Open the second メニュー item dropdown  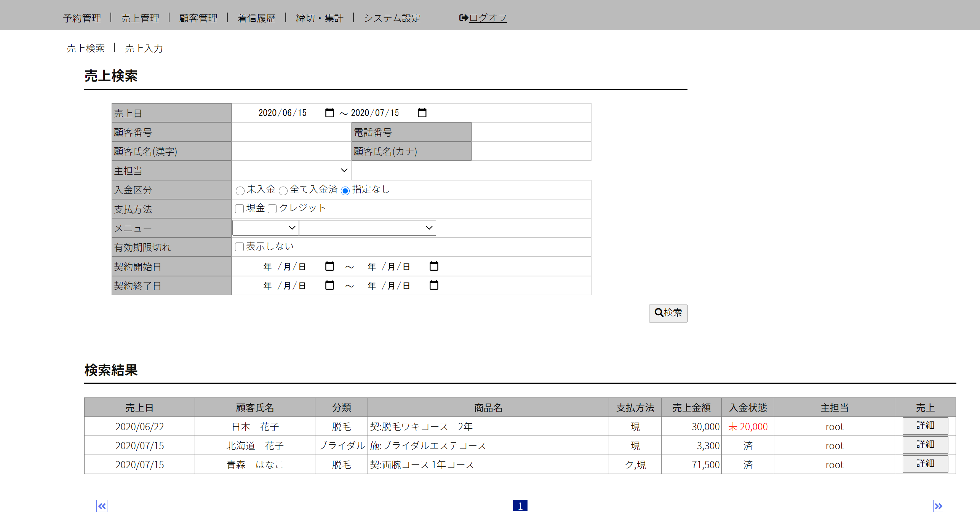tap(368, 228)
